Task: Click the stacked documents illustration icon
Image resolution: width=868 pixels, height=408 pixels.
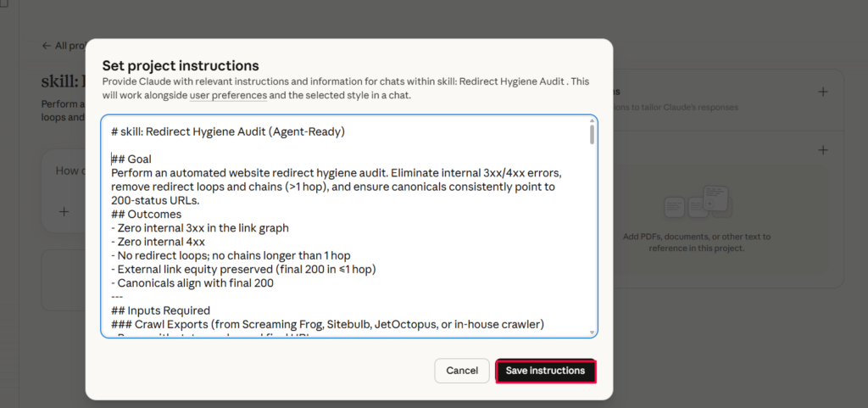Action: click(698, 203)
